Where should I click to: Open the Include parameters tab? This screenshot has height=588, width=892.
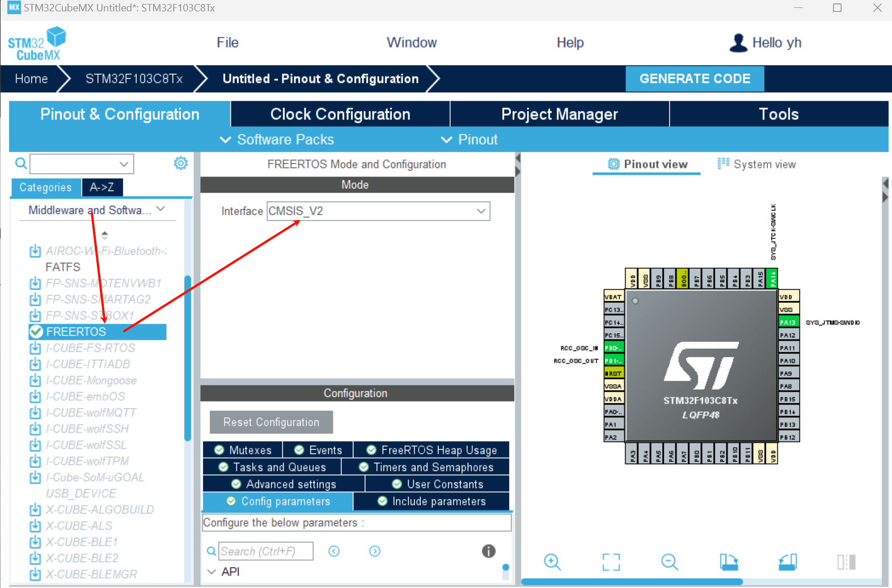click(x=432, y=501)
